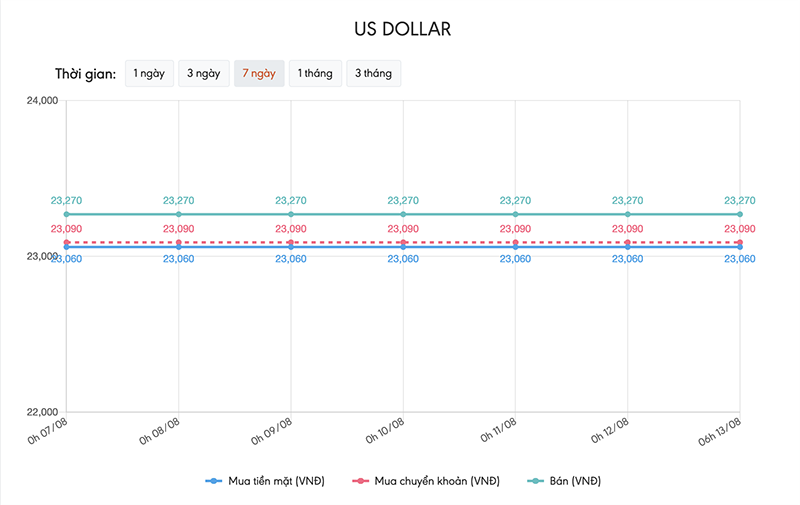Toggle Bán (VNĐ) legend series

click(x=574, y=481)
